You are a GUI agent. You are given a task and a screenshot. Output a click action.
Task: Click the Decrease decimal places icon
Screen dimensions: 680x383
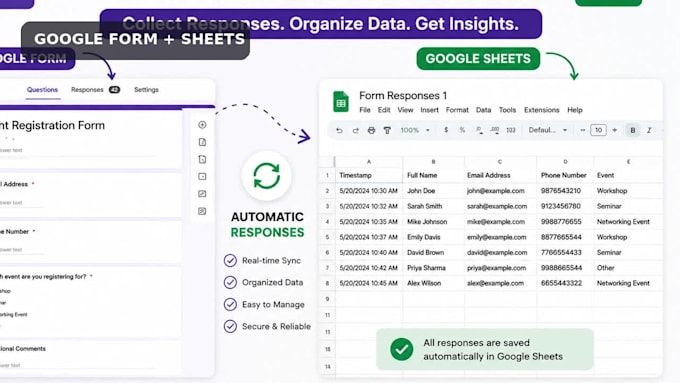click(x=479, y=130)
